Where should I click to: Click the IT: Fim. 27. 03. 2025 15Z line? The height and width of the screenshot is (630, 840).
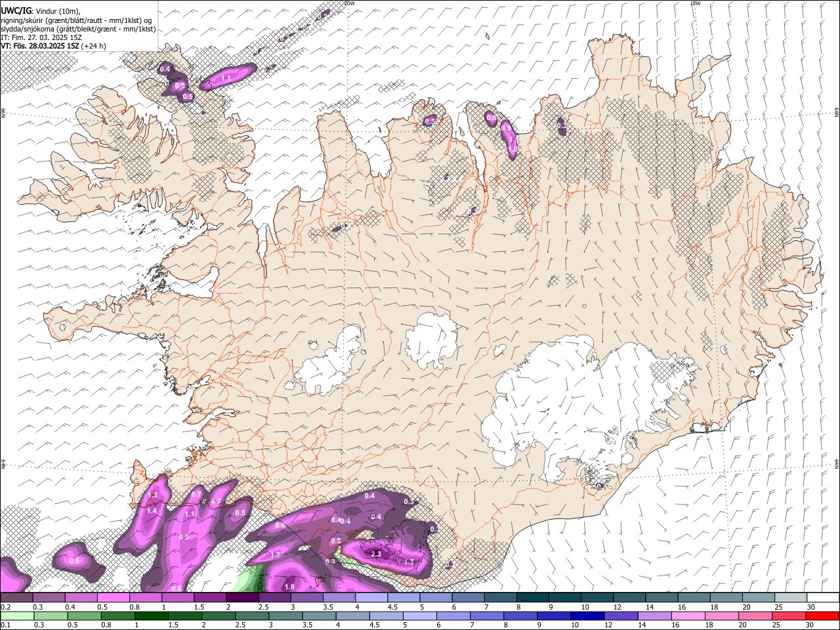(x=41, y=37)
